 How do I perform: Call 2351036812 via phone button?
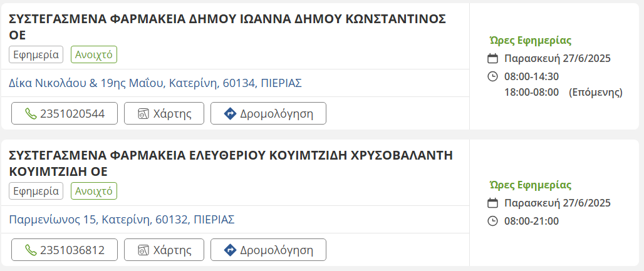65,250
